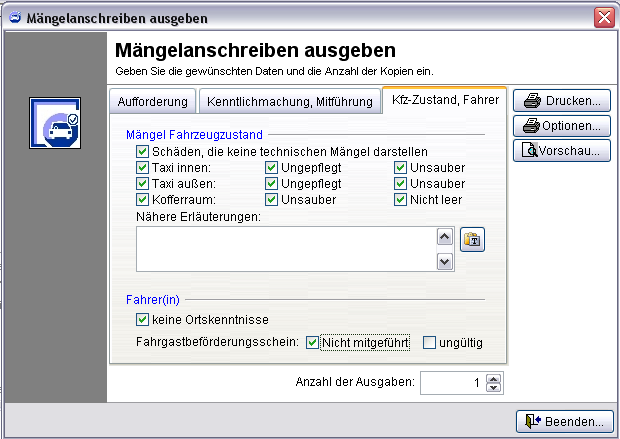620x439 pixels.
Task: Click the taxi icon in left sidebar
Action: pos(54,123)
